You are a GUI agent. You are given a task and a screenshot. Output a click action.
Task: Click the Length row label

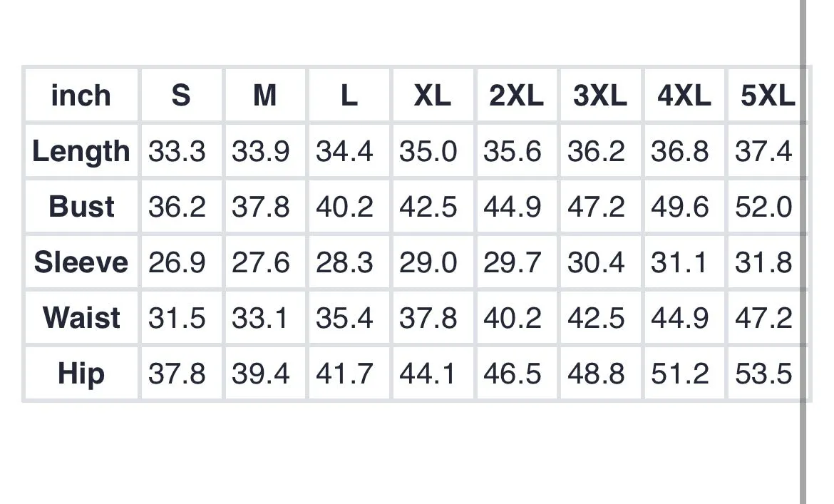(x=81, y=151)
